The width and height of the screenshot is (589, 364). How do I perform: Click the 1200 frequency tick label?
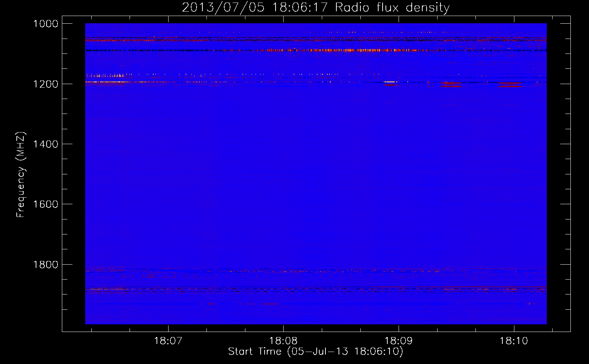click(x=46, y=84)
